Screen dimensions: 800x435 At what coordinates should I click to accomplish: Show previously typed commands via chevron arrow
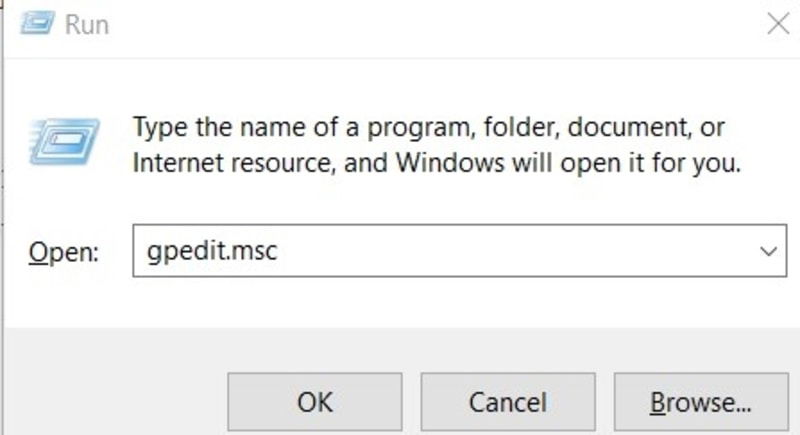coord(768,251)
